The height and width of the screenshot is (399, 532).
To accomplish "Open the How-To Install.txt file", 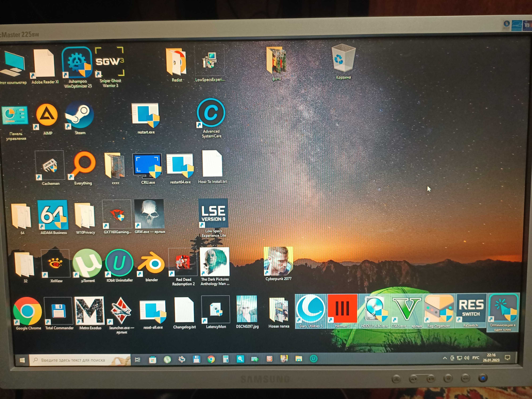I will (x=212, y=167).
